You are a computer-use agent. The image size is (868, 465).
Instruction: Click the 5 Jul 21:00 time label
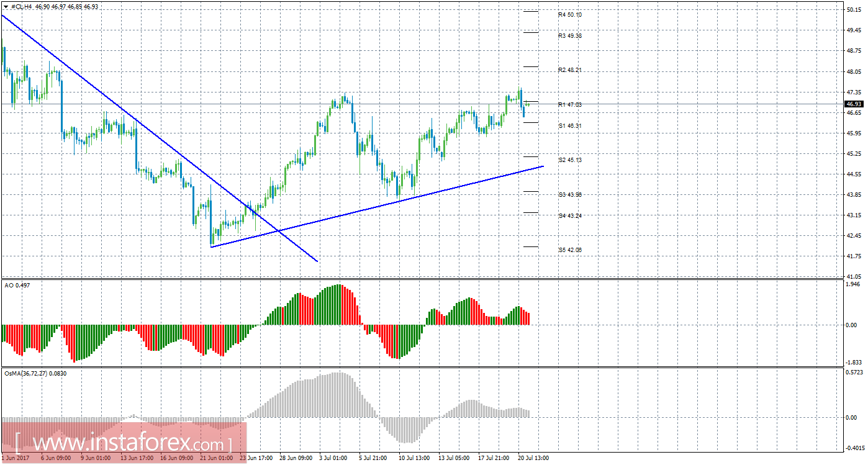374,458
